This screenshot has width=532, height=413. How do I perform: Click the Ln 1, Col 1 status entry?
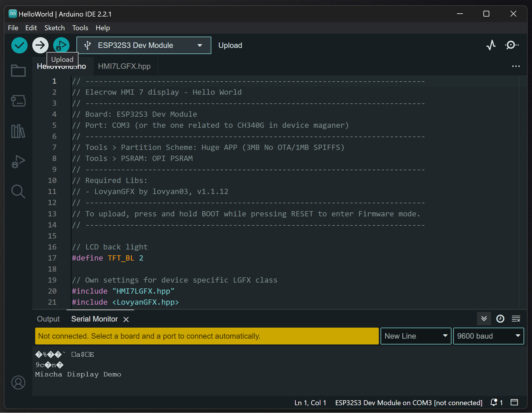[310, 403]
